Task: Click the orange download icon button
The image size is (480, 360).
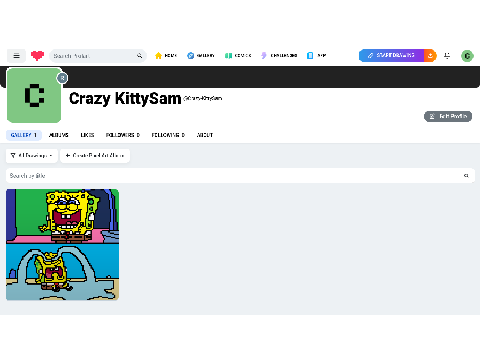Action: 430,55
